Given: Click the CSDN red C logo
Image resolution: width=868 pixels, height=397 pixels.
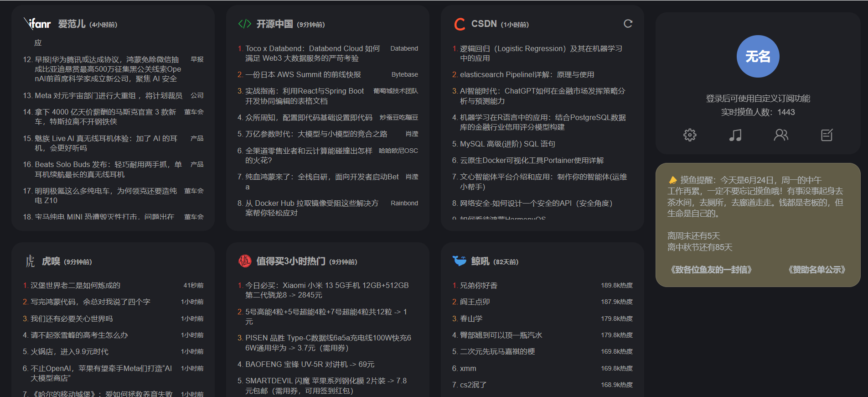Looking at the screenshot, I should coord(460,24).
